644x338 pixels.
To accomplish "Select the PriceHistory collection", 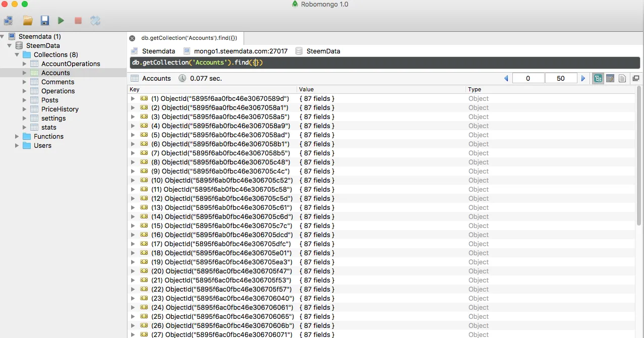I will tap(60, 109).
